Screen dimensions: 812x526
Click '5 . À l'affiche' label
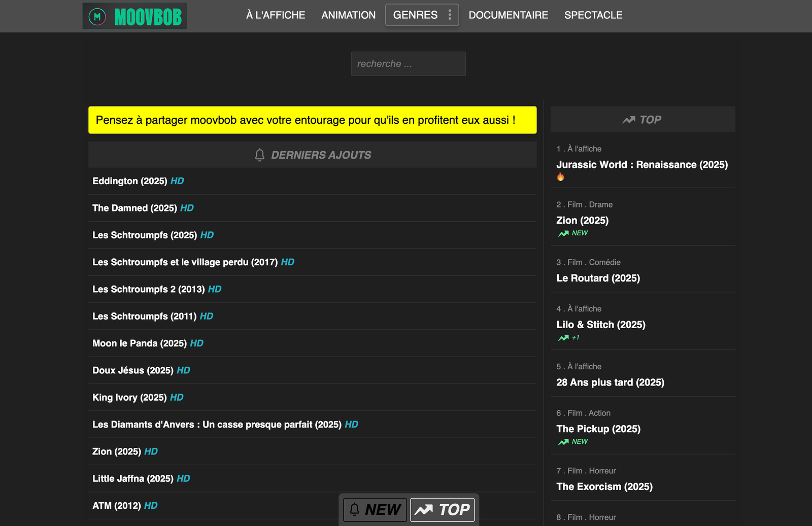[x=579, y=367]
